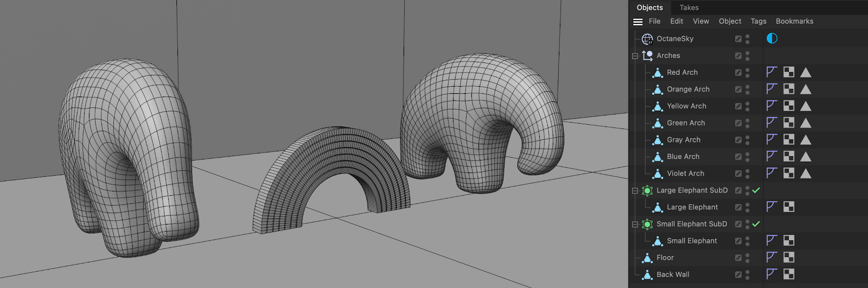Click the checkered texture tag on Orange Arch
868x288 pixels.
pyautogui.click(x=789, y=89)
